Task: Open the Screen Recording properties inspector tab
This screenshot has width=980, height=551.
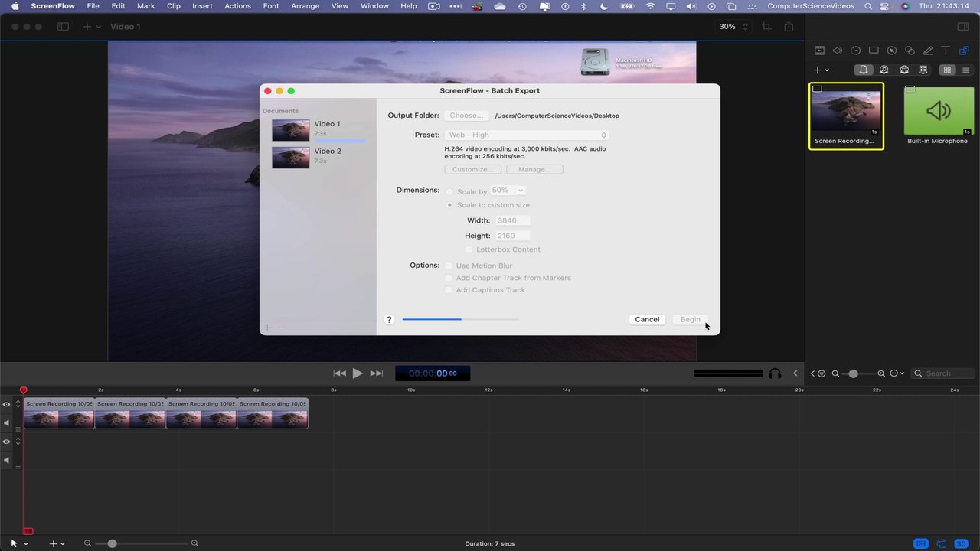Action: click(874, 51)
